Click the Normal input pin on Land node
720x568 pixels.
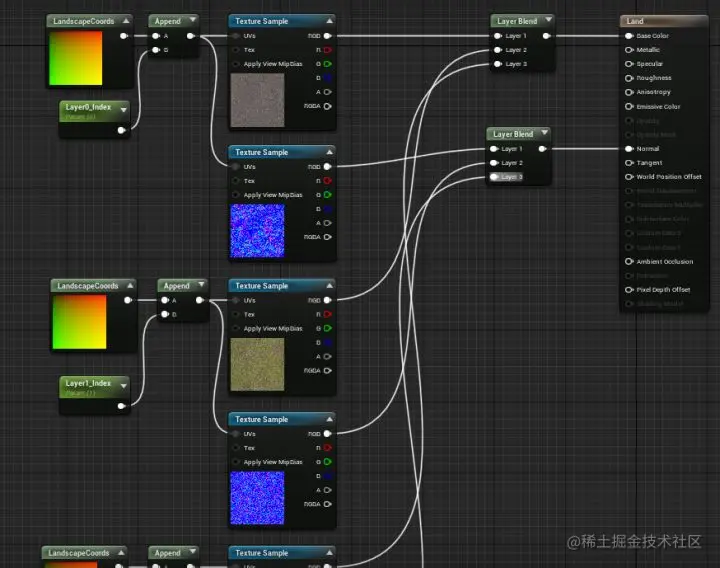tap(629, 149)
